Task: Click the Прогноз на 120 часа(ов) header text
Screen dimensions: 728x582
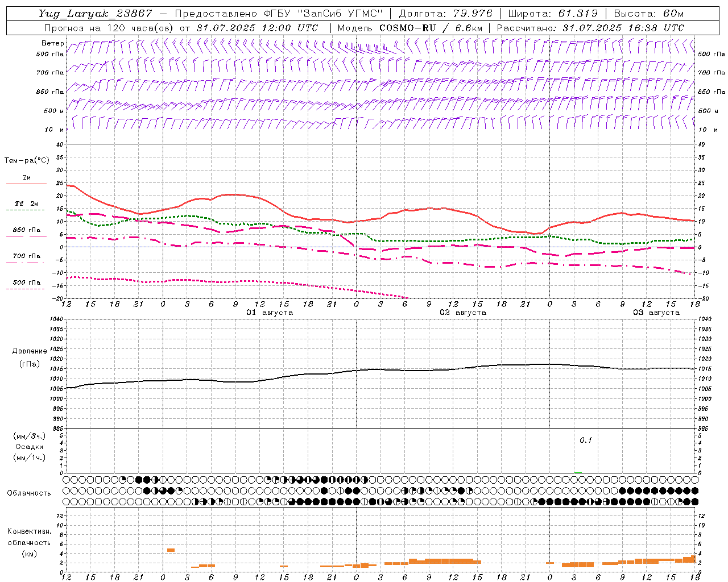Action: point(109,28)
